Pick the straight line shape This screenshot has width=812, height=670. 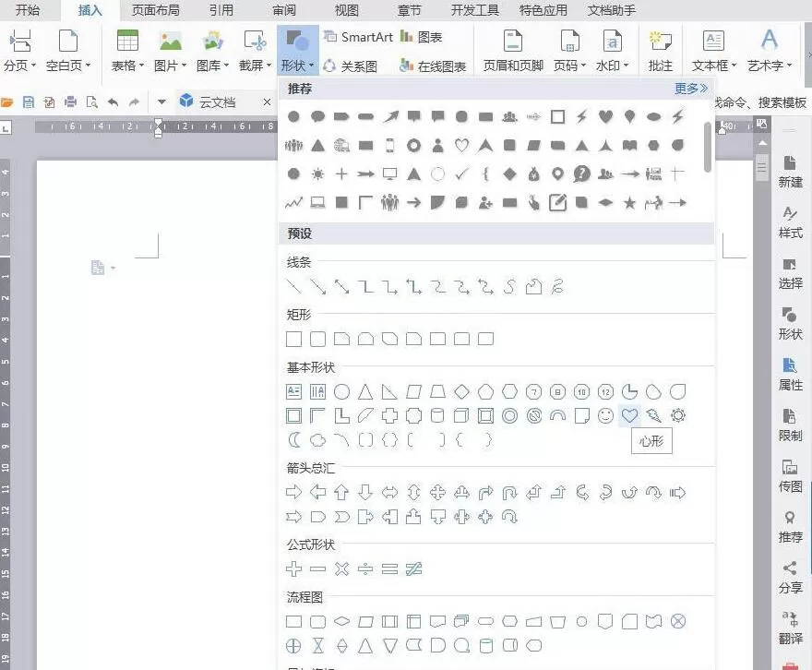coord(293,286)
